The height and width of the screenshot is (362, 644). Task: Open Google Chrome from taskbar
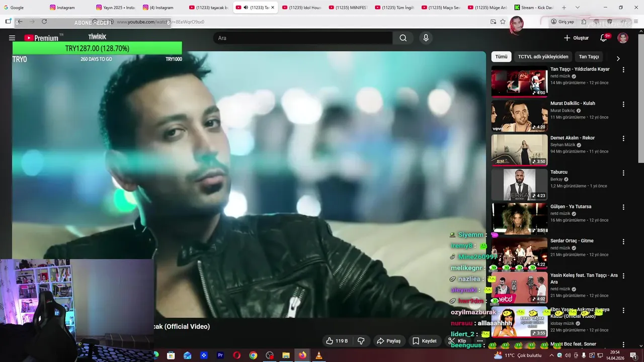253,355
